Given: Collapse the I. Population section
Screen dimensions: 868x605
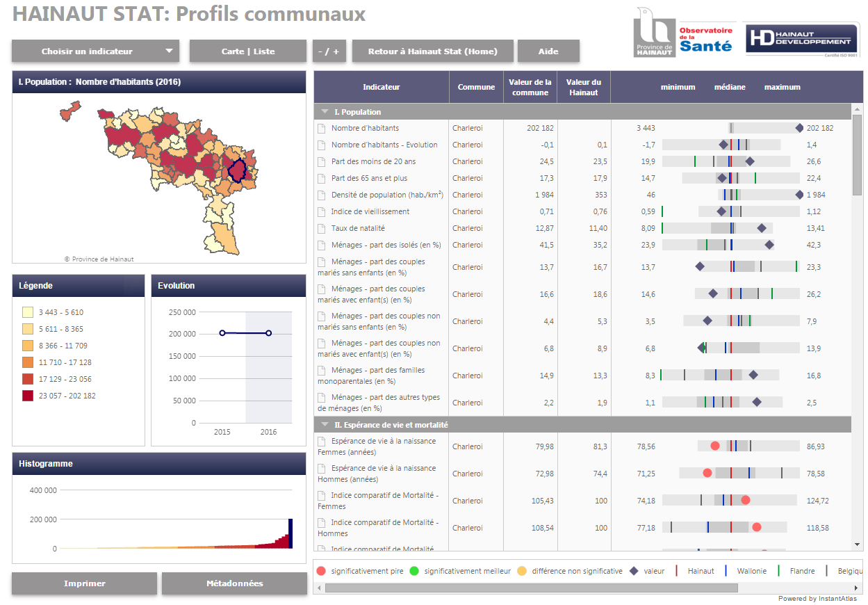Looking at the screenshot, I should (x=325, y=111).
